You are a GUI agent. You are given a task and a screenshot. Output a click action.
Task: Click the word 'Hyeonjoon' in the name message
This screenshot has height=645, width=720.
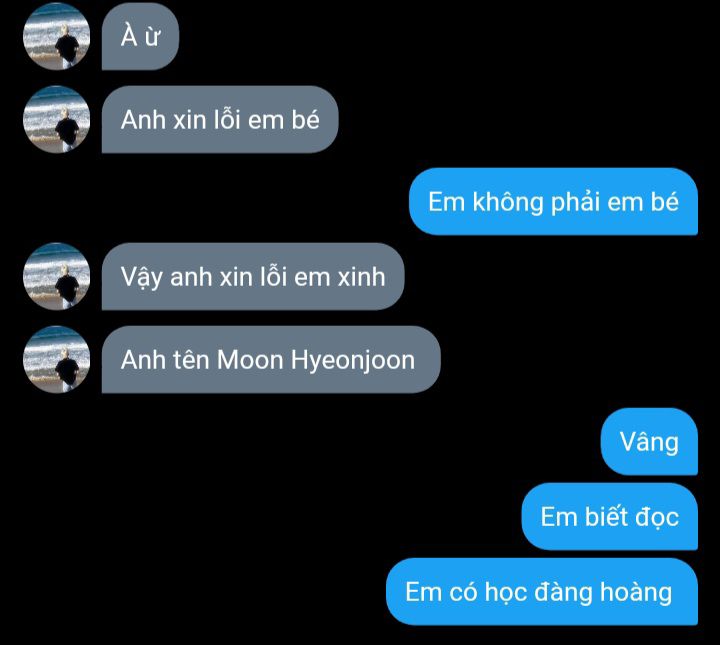(353, 361)
